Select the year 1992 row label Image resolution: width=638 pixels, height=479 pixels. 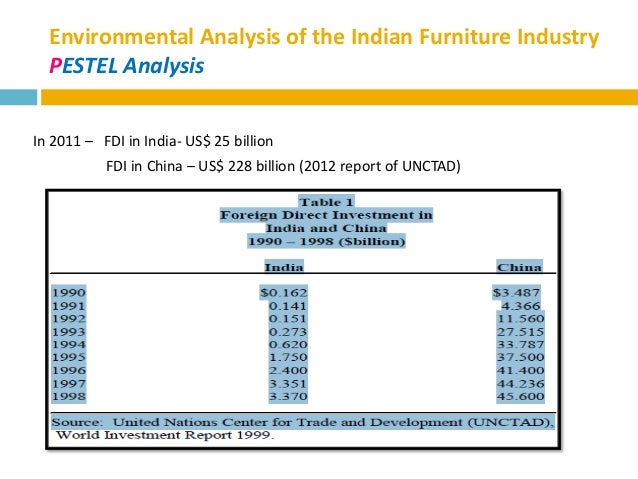tap(69, 319)
